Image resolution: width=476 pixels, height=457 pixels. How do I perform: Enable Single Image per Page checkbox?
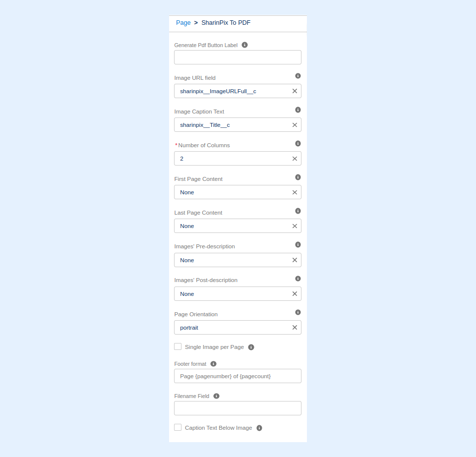178,346
